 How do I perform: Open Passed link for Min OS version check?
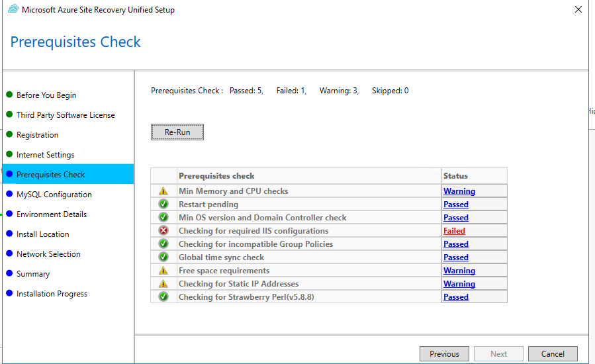[x=456, y=218]
